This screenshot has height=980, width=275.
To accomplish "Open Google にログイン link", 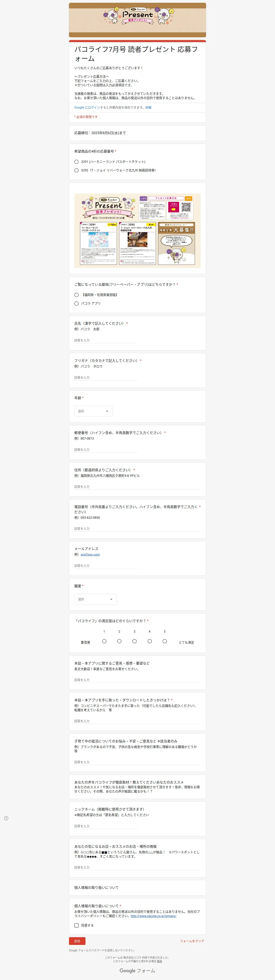I will coord(87,108).
